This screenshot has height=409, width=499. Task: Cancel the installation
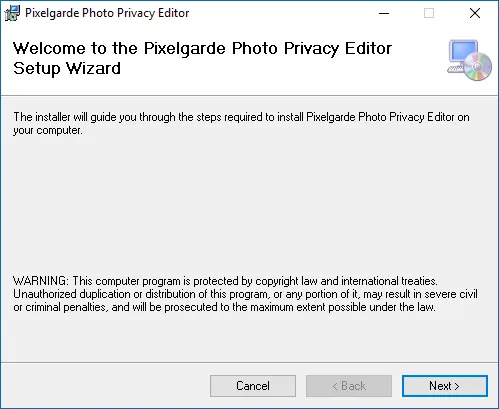(x=253, y=386)
